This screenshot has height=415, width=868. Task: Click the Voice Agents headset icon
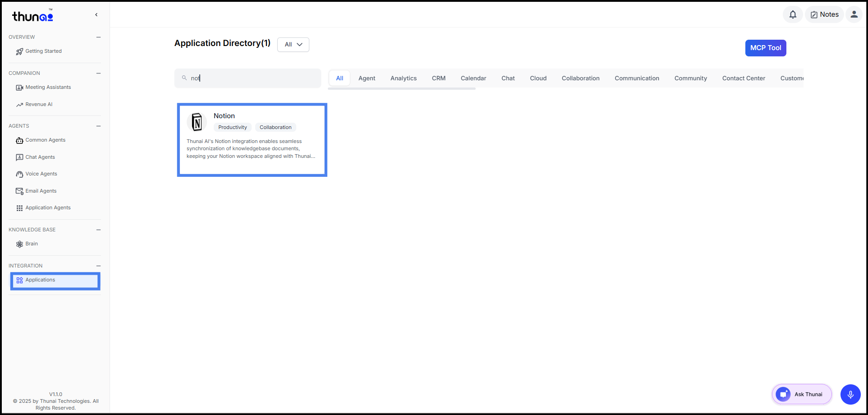click(19, 174)
